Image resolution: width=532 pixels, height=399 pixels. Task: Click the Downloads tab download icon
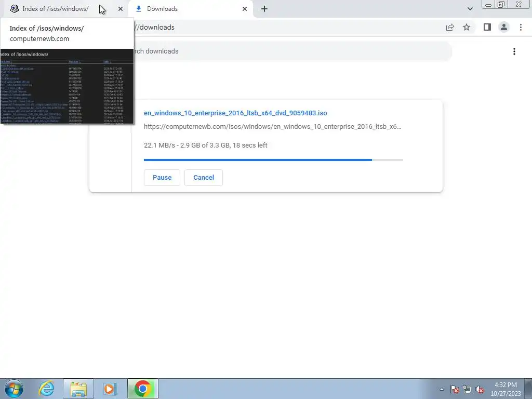[x=138, y=9]
